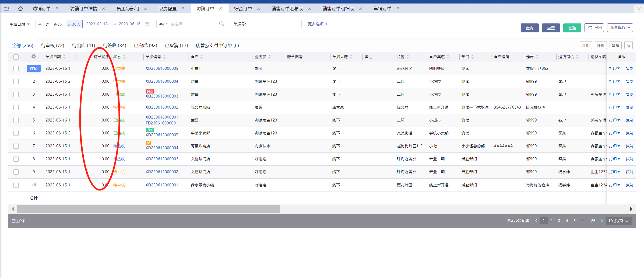Open order link XD230616000005
This screenshot has width=644, height=278.
pos(162,68)
